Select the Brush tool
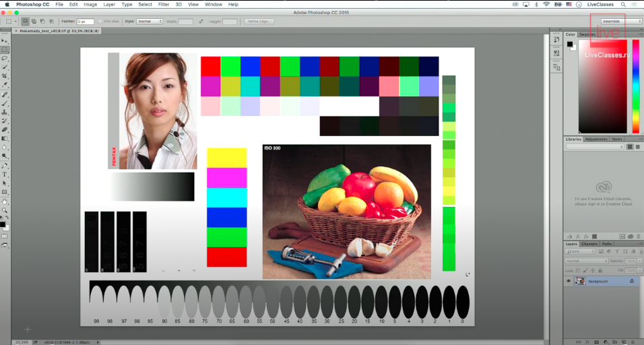The width and height of the screenshot is (644, 345). 5,103
